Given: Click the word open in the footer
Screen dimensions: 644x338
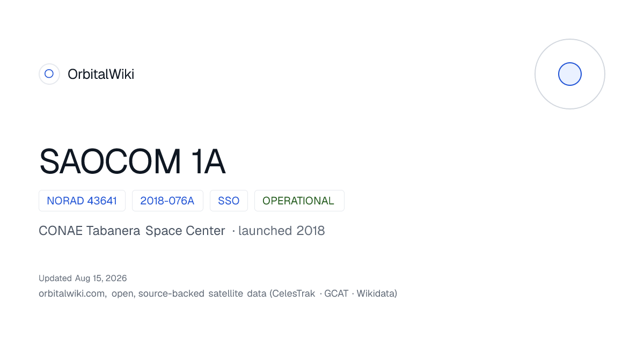Looking at the screenshot, I should [x=123, y=294].
